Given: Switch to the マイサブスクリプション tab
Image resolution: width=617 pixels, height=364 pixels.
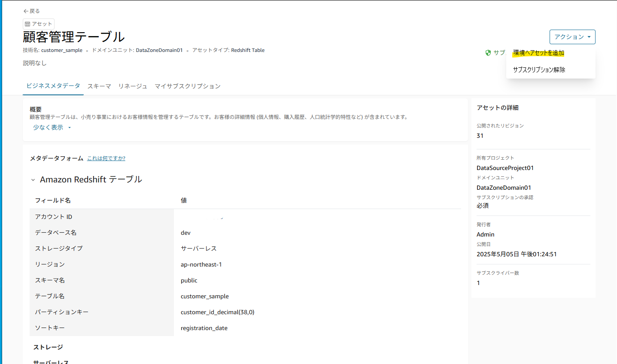Looking at the screenshot, I should (x=187, y=86).
